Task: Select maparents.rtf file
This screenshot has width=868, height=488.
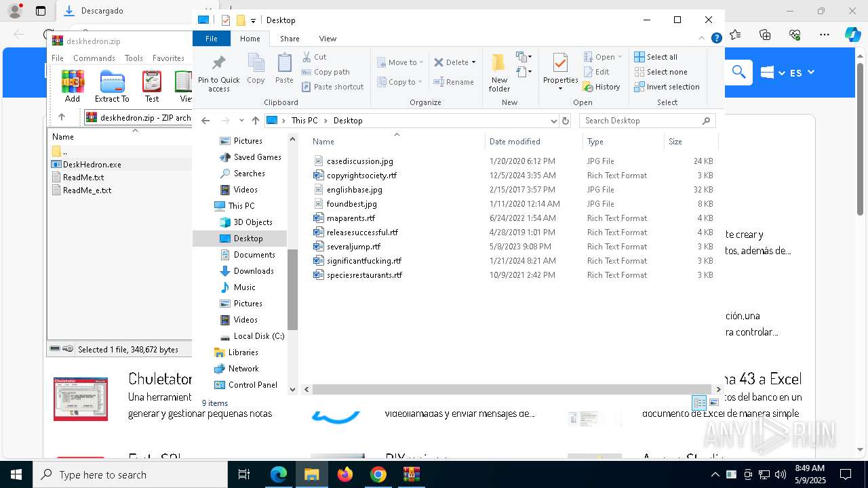Action: click(x=351, y=218)
